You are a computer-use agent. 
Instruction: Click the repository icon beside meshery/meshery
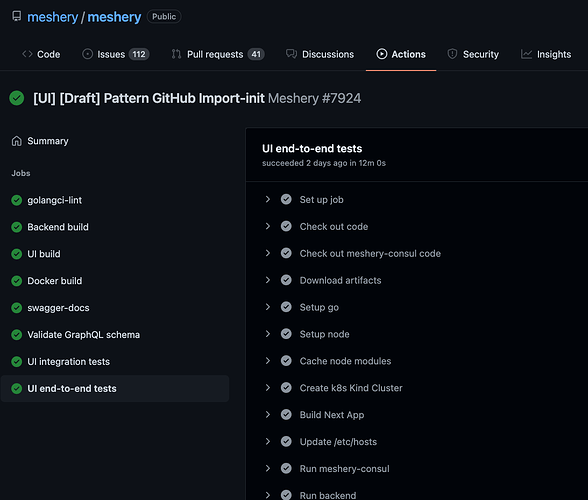click(16, 16)
